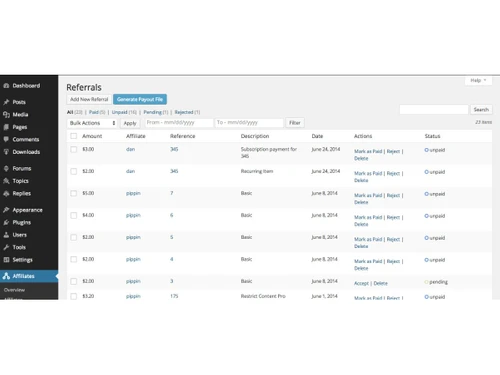This screenshot has width=500, height=375.
Task: Click Add New Referral button
Action: [89, 99]
